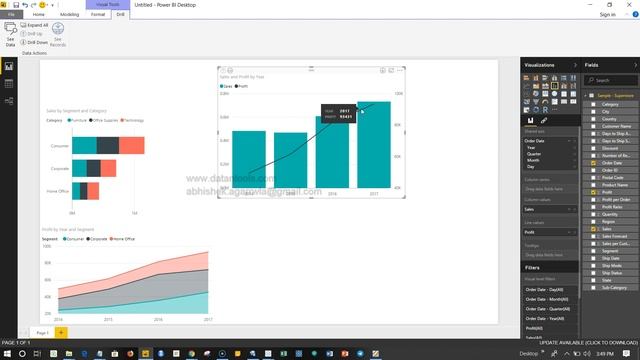
Task: Open the Report view from left sidebar
Action: pos(9,66)
